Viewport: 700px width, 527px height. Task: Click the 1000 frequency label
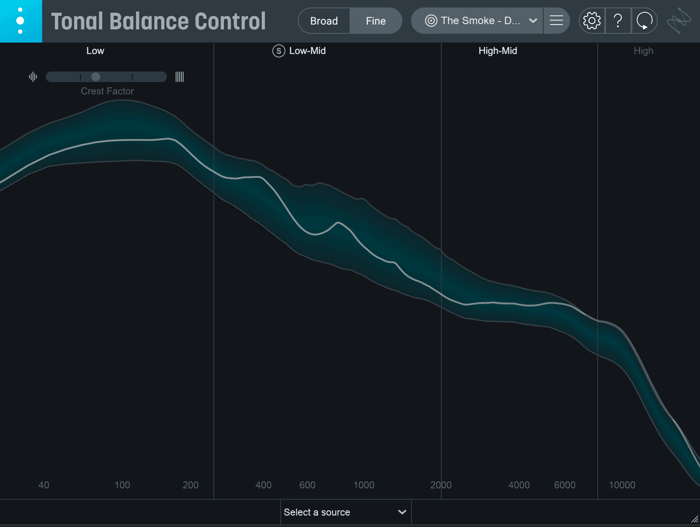[364, 485]
